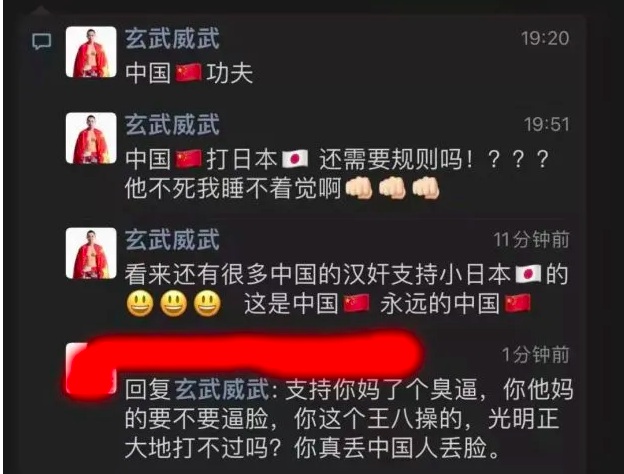Tap 玄武威武 mention in the reply
Image resolution: width=624 pixels, height=474 pixels.
[222, 389]
